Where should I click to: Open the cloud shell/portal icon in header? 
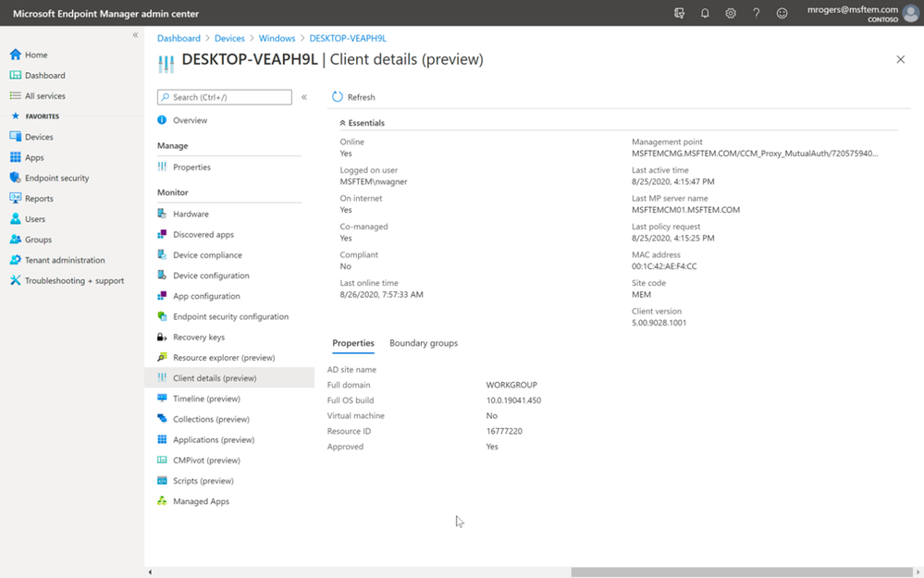(679, 13)
